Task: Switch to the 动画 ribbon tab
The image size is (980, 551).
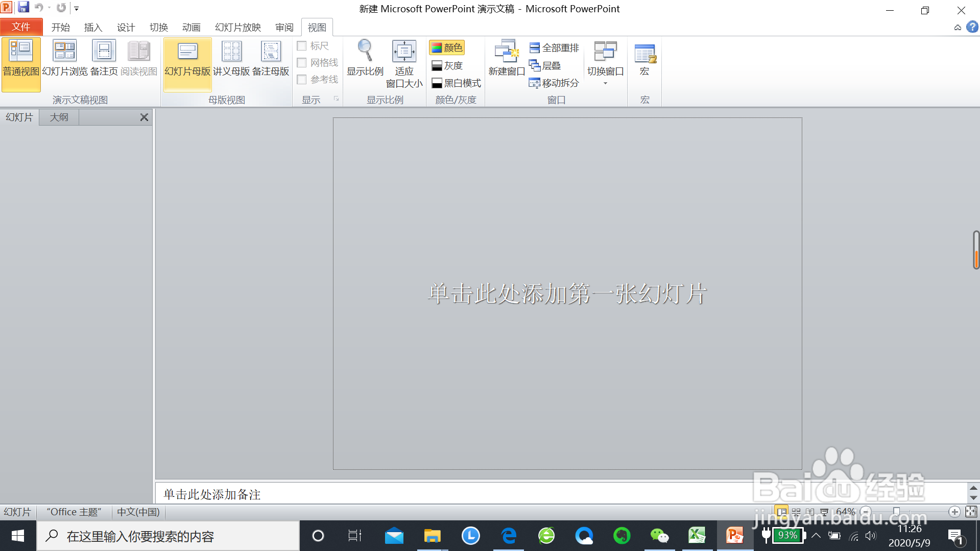Action: click(x=192, y=27)
